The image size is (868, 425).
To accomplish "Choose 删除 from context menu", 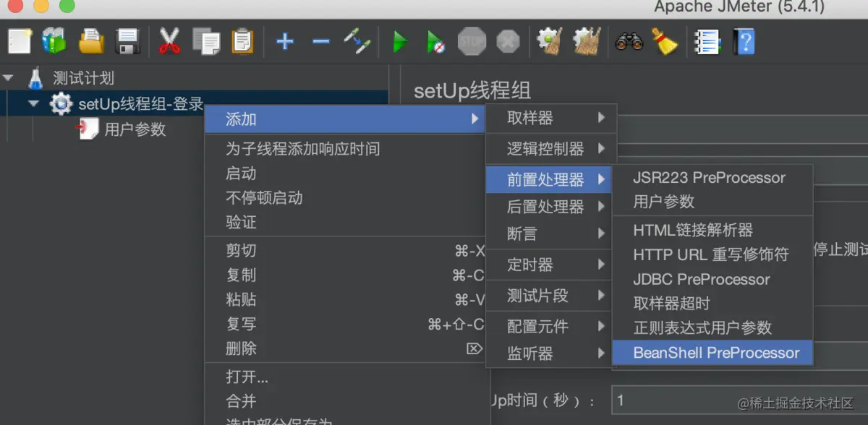I will pyautogui.click(x=344, y=348).
